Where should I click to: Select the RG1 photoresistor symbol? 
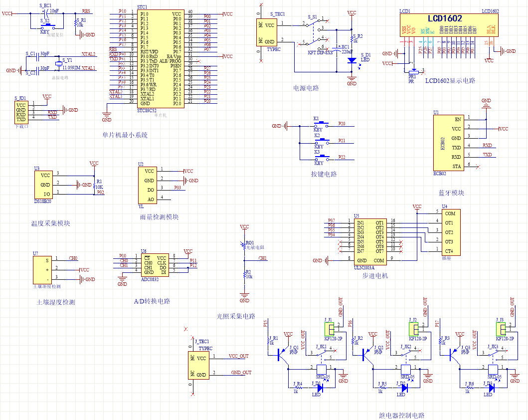(244, 245)
